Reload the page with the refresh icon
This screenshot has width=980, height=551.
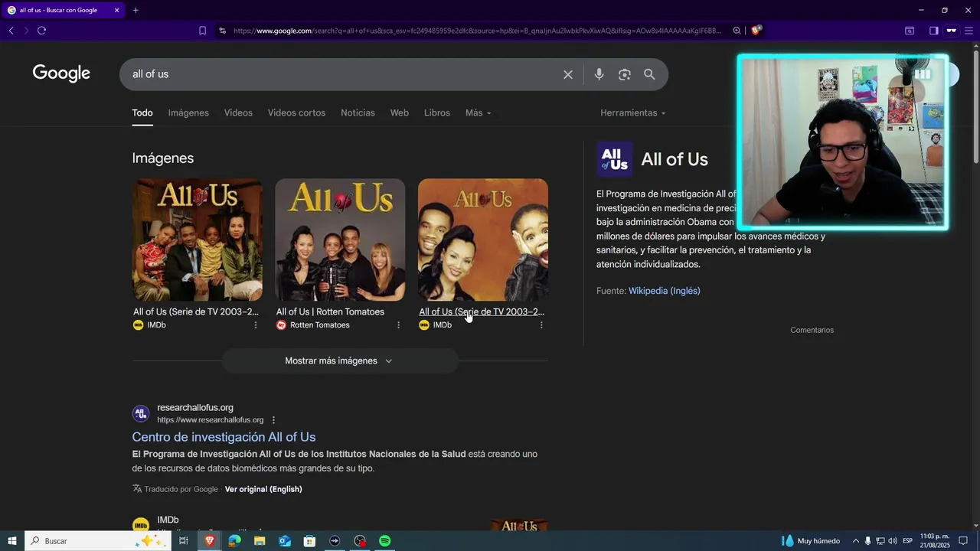click(41, 31)
